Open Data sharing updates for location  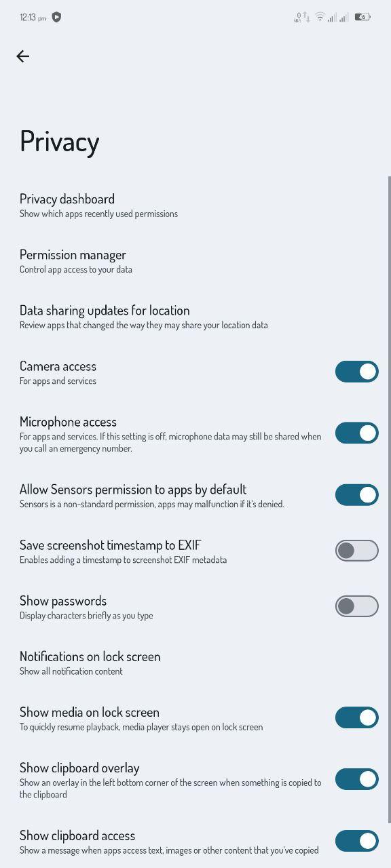click(x=195, y=316)
